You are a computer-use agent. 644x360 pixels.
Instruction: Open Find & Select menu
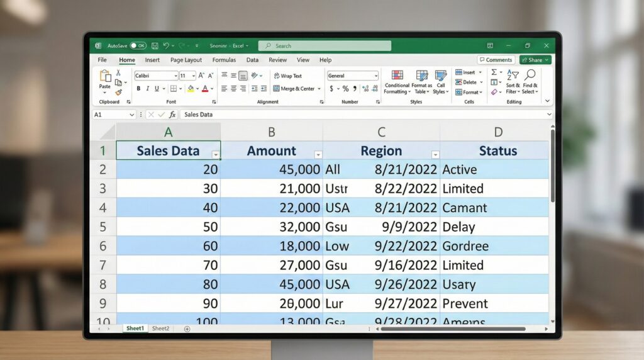click(x=530, y=82)
